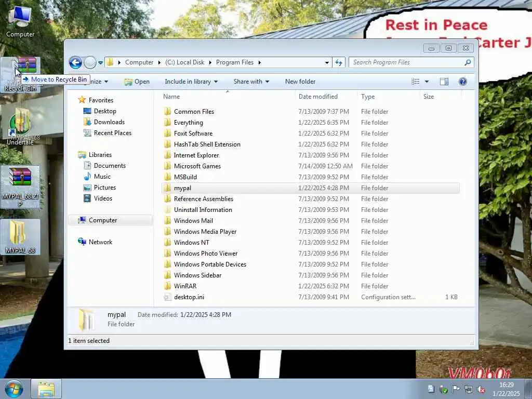Open the view options dropdown arrow
The height and width of the screenshot is (399, 532).
click(427, 82)
